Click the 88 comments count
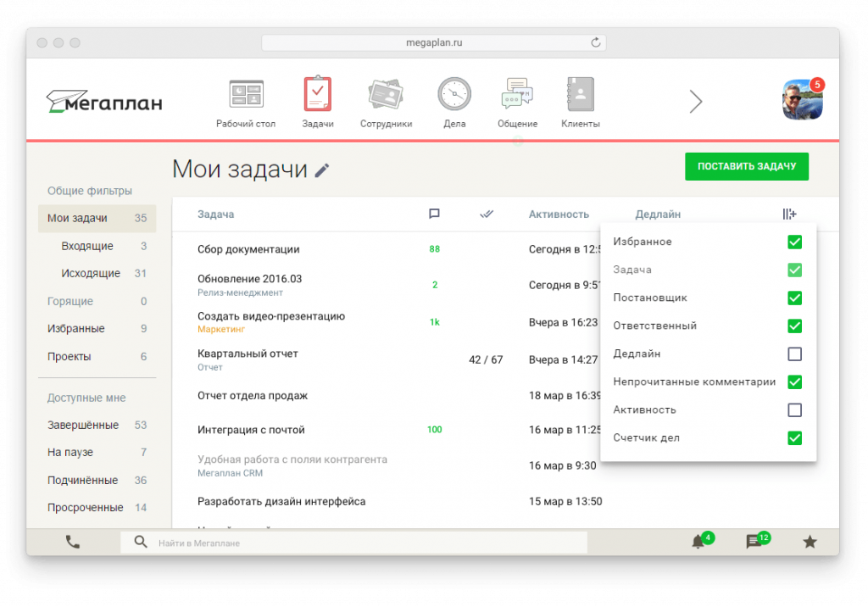This screenshot has width=868, height=607. coord(435,249)
